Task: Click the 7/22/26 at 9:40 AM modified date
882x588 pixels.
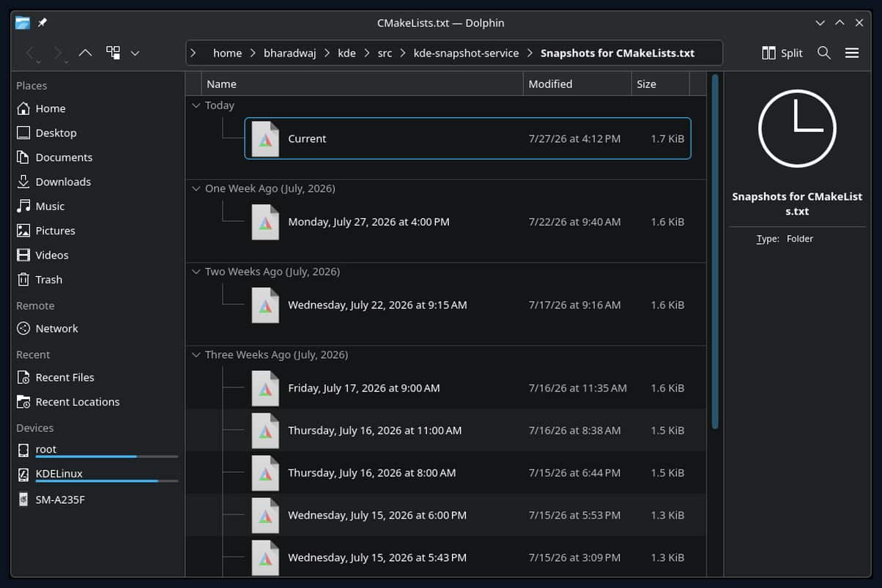Action: 574,222
